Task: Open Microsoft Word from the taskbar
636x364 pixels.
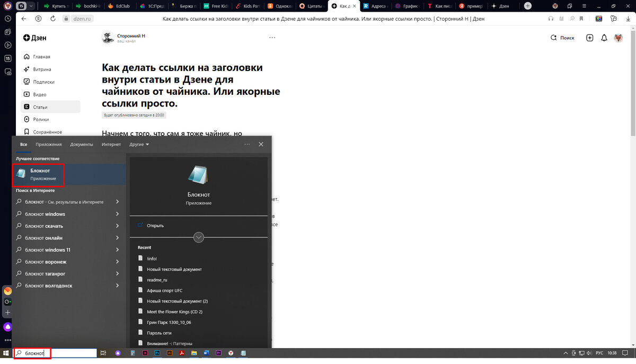Action: [x=207, y=353]
